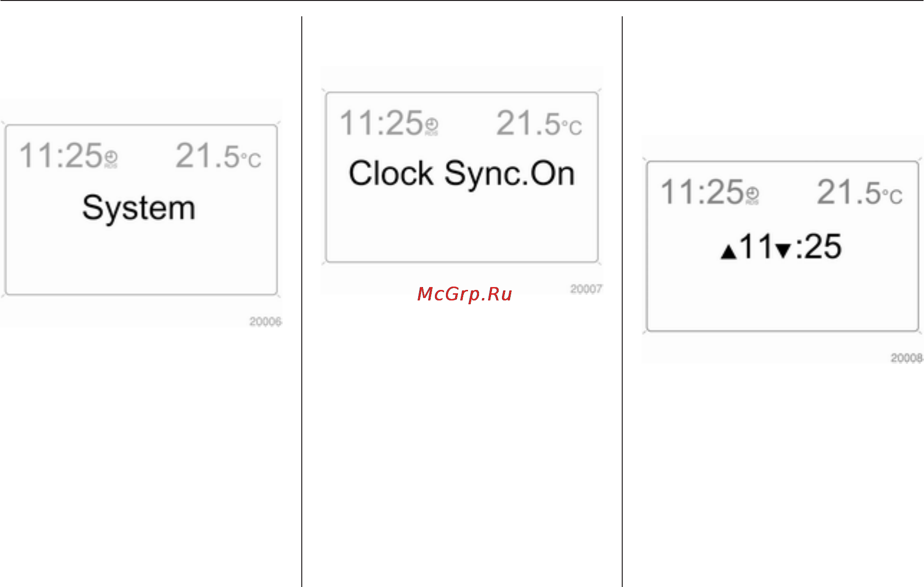Viewport: 924px width, 587px height.
Task: Click figure number 20006 label
Action: point(265,322)
